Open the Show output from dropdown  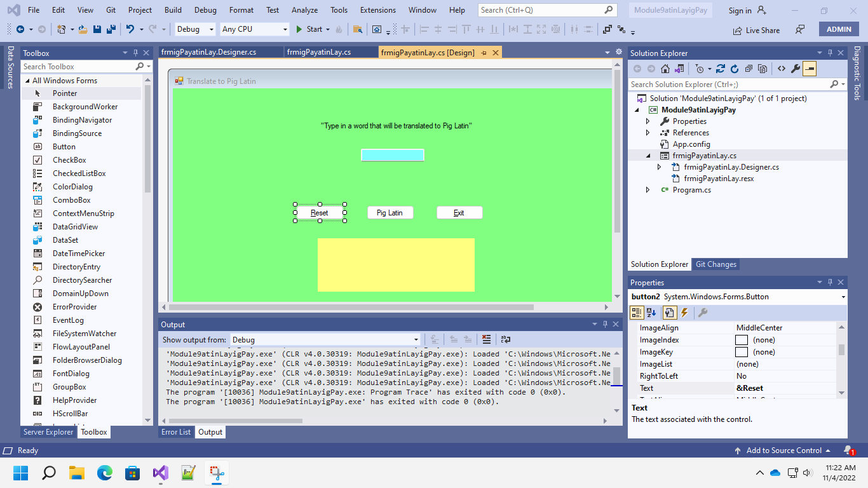point(416,339)
